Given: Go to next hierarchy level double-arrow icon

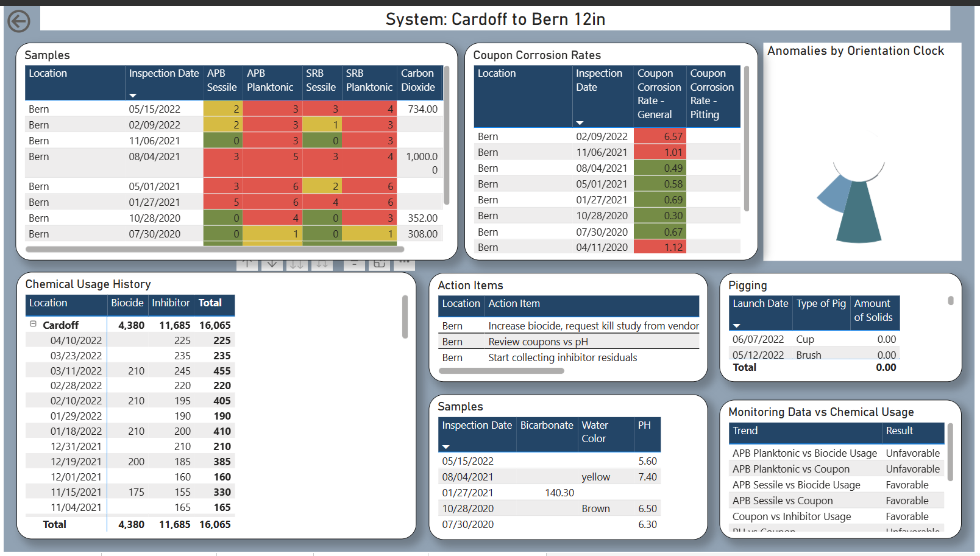Looking at the screenshot, I should point(297,264).
